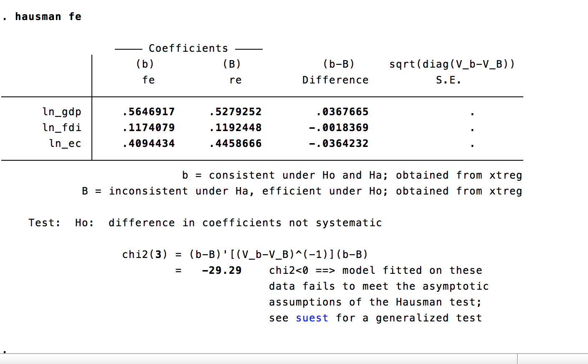Select the ln_gdp row label

click(62, 112)
